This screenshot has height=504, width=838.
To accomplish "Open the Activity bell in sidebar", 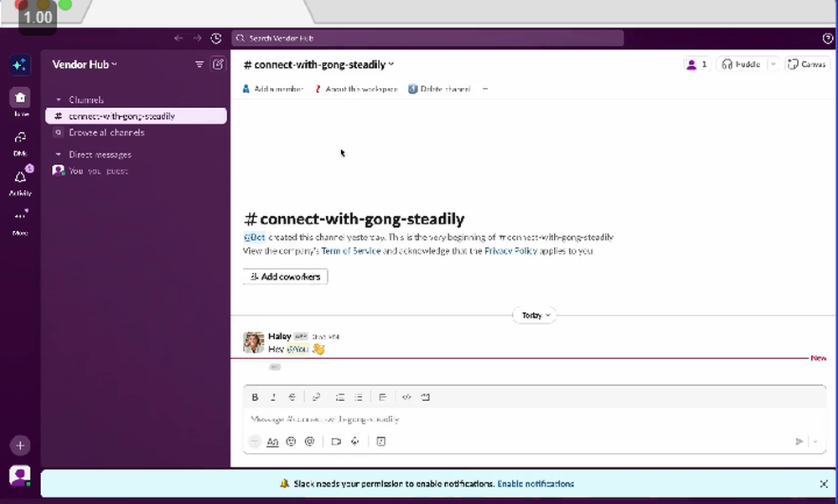I will [20, 177].
